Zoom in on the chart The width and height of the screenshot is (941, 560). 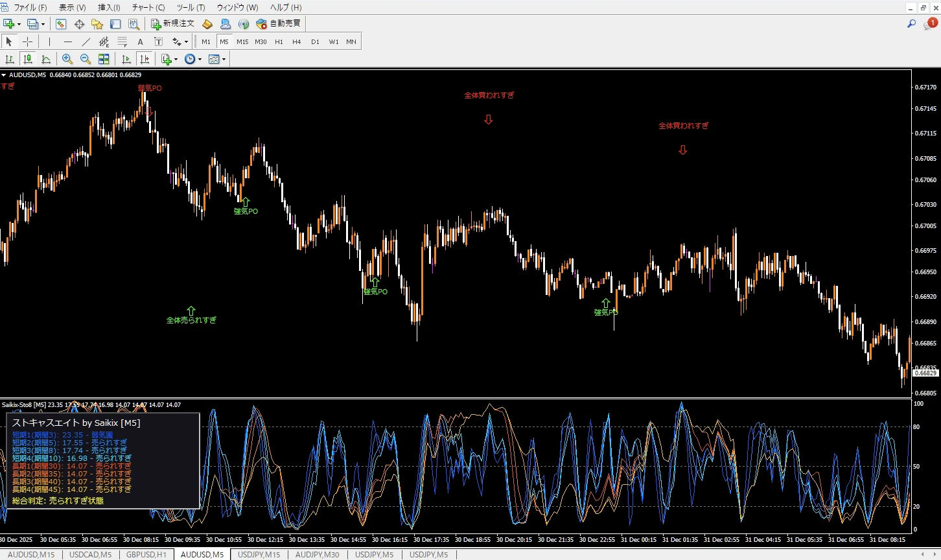coord(67,59)
